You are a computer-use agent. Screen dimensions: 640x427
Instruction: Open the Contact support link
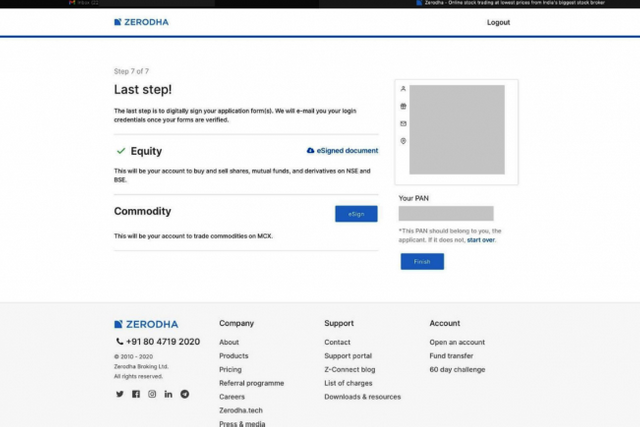(x=337, y=342)
